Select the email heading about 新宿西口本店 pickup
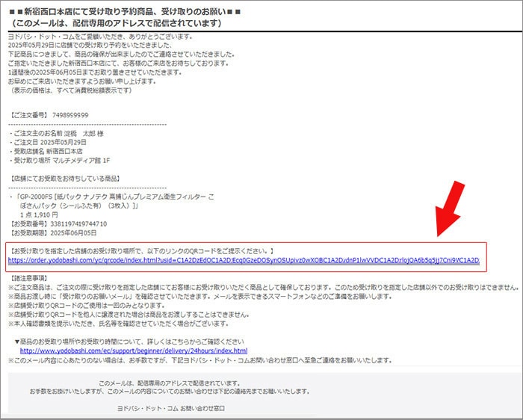 click(x=125, y=12)
